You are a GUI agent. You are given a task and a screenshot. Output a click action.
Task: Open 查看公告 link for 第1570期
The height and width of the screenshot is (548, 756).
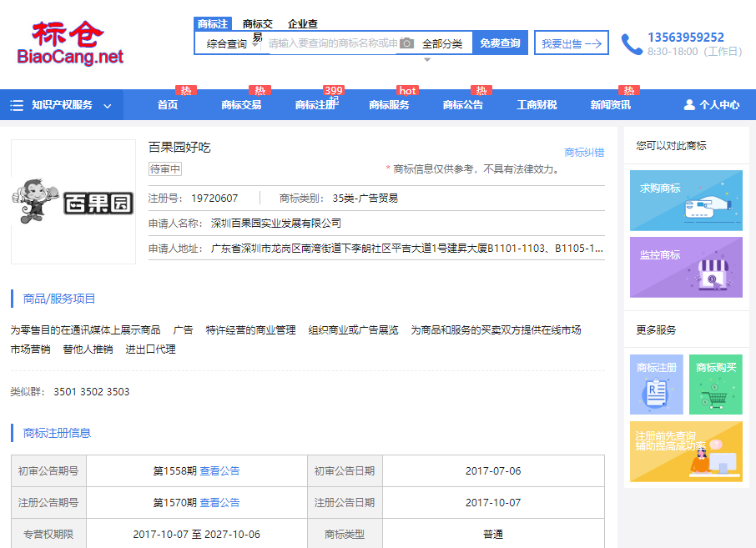coord(219,503)
